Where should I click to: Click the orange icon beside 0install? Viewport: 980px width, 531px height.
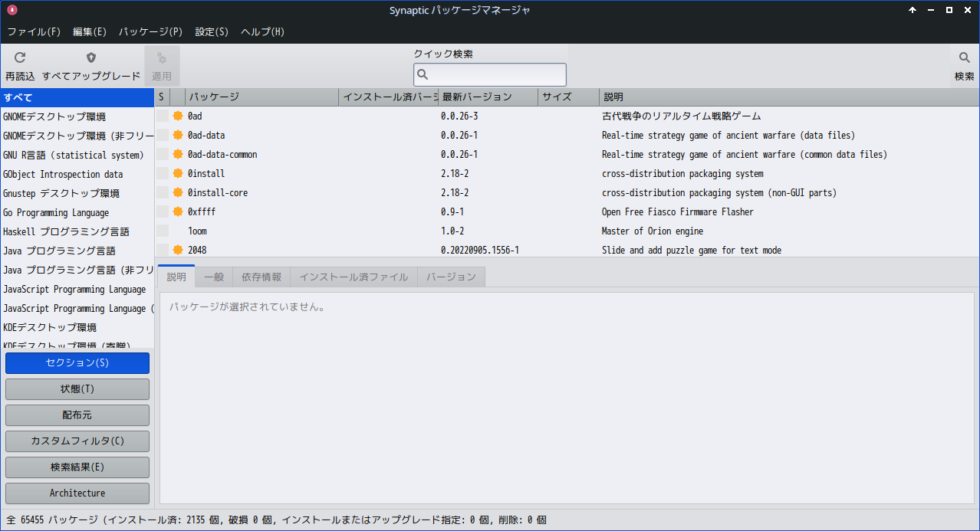pos(178,173)
